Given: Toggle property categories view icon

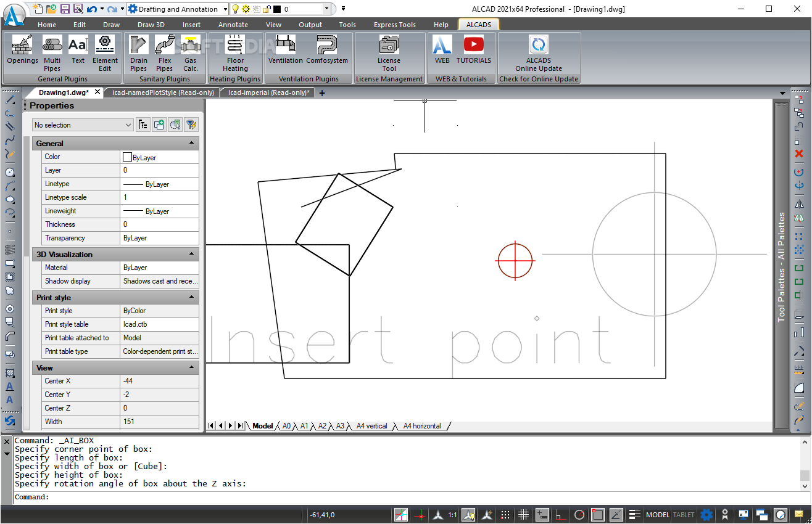Looking at the screenshot, I should tap(143, 125).
